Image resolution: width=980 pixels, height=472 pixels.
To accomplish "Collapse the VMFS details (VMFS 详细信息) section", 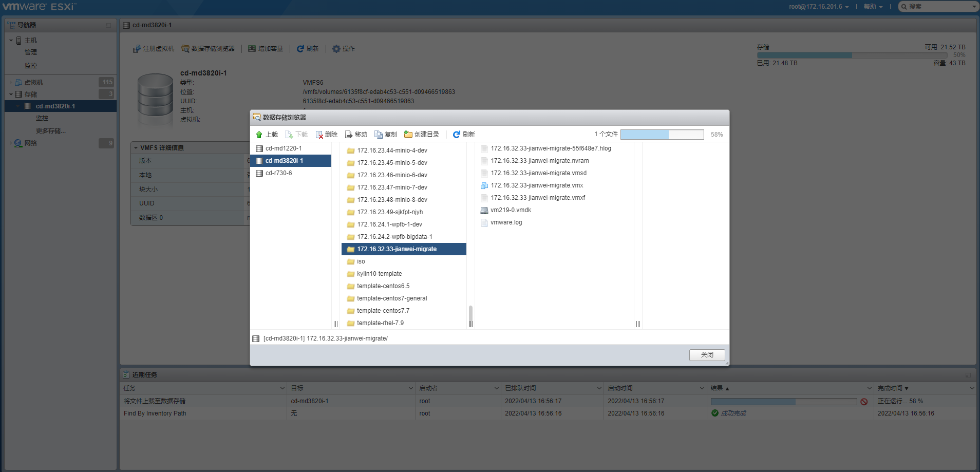I will coord(136,148).
